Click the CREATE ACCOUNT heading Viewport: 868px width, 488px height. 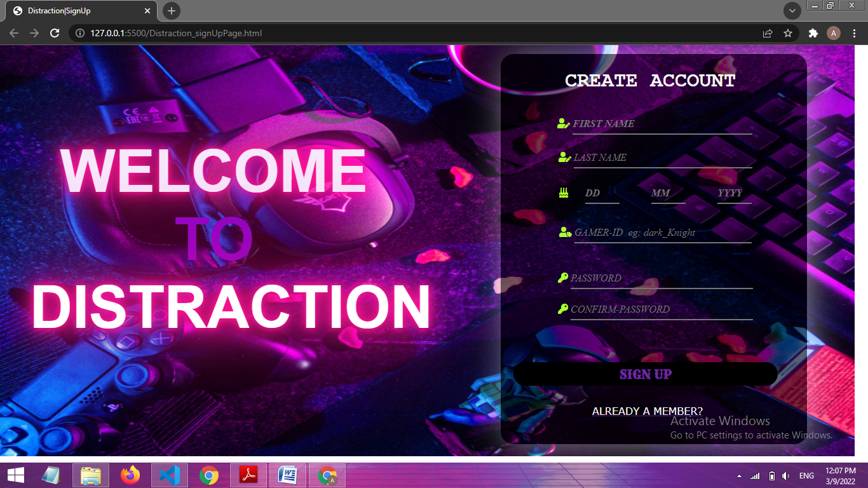click(x=650, y=81)
